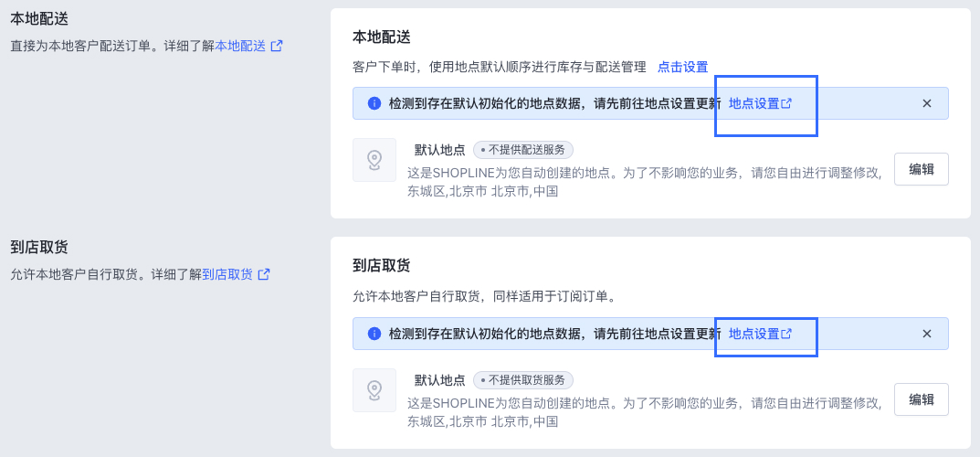This screenshot has height=457, width=980.
Task: Open the 详细了解本地配送 help link
Action: click(x=240, y=46)
